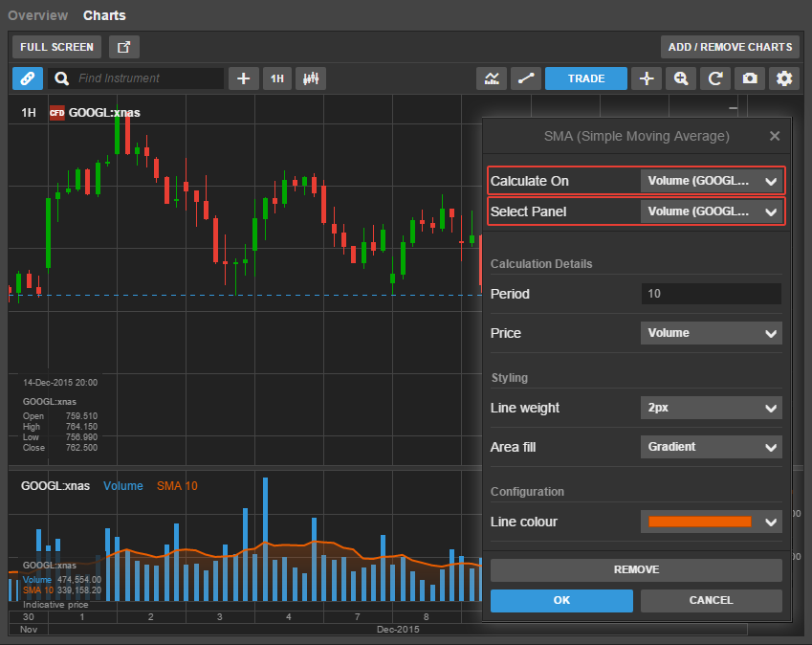This screenshot has width=812, height=645.
Task: Click the zoom magnifier icon
Action: [681, 78]
